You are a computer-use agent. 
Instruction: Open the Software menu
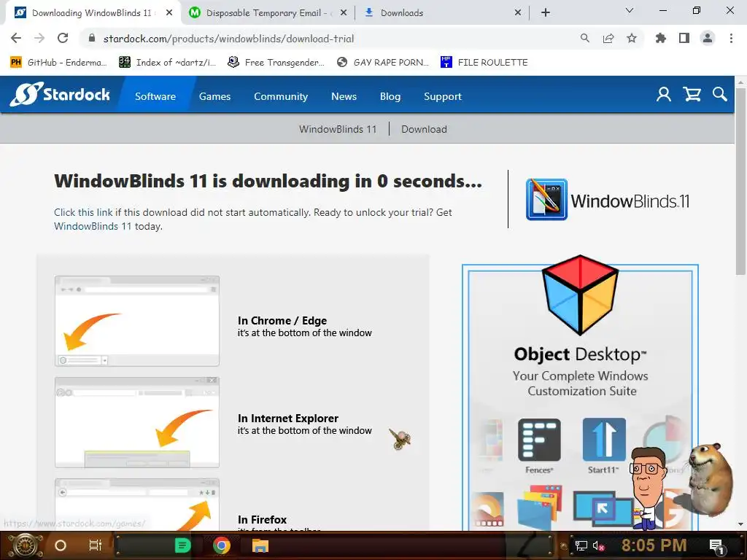pos(155,96)
